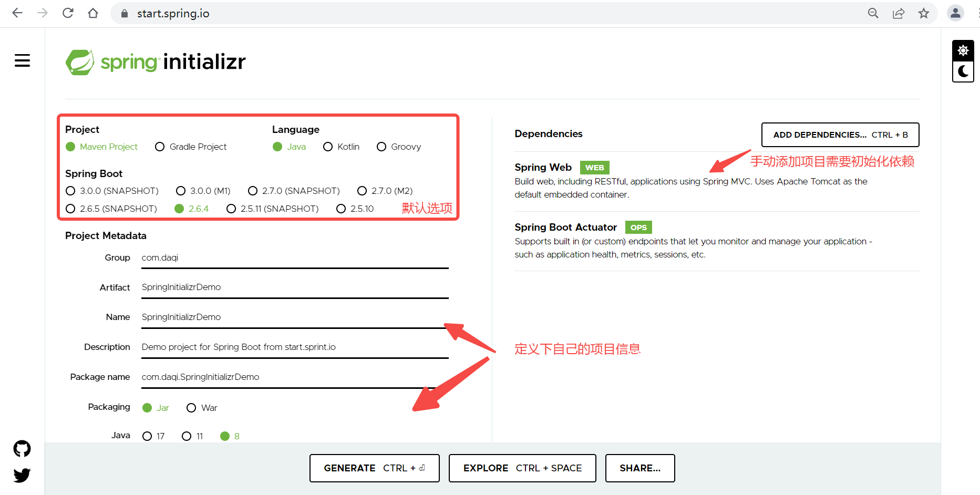980x495 pixels.
Task: Click the Spring Boot section heading
Action: click(x=94, y=173)
